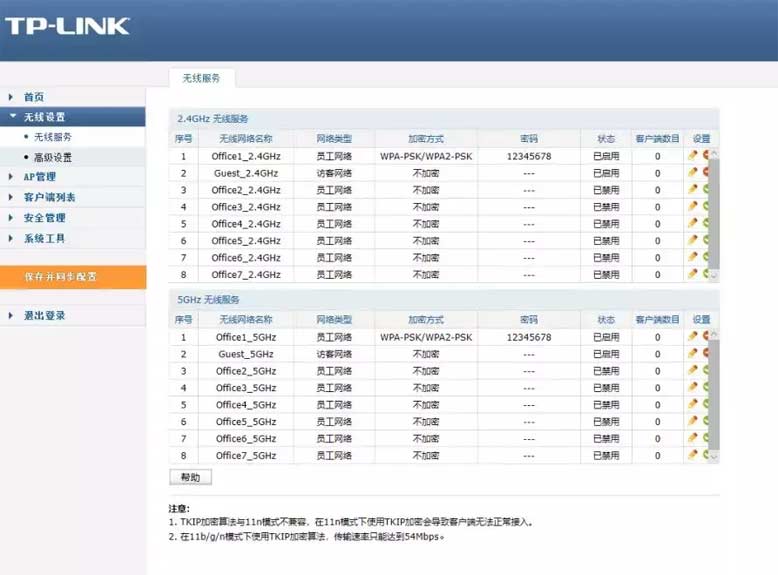Image resolution: width=778 pixels, height=575 pixels.
Task: Select the Guest_5GHz network name cell
Action: click(x=246, y=354)
